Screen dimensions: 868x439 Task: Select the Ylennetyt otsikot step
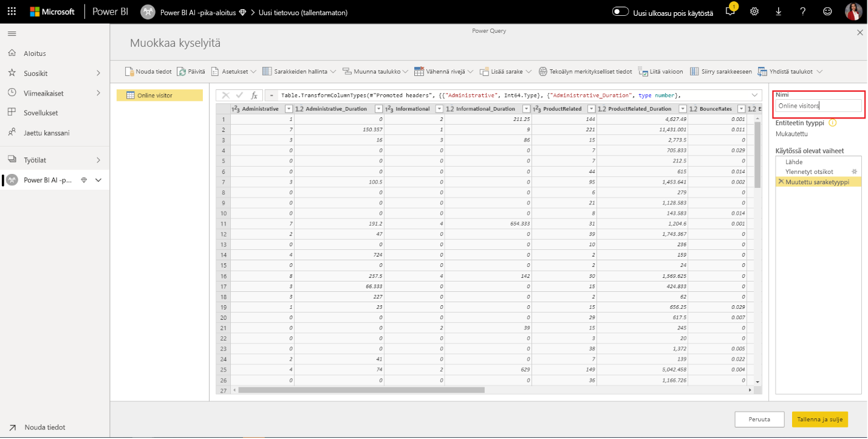[818, 172]
